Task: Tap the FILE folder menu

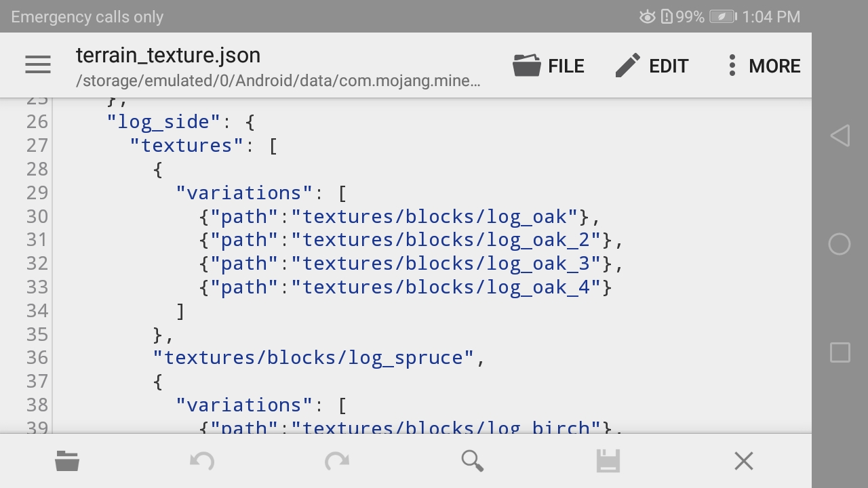Action: [549, 66]
